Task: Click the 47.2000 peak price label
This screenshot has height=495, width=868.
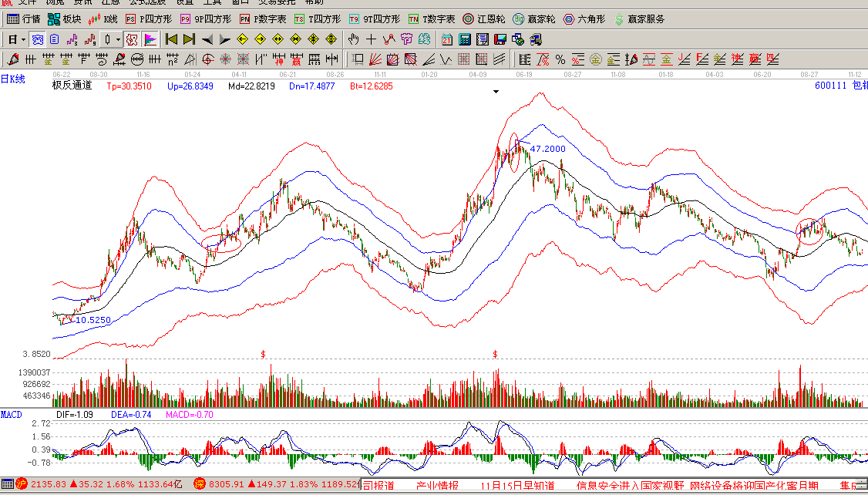Action: click(547, 149)
